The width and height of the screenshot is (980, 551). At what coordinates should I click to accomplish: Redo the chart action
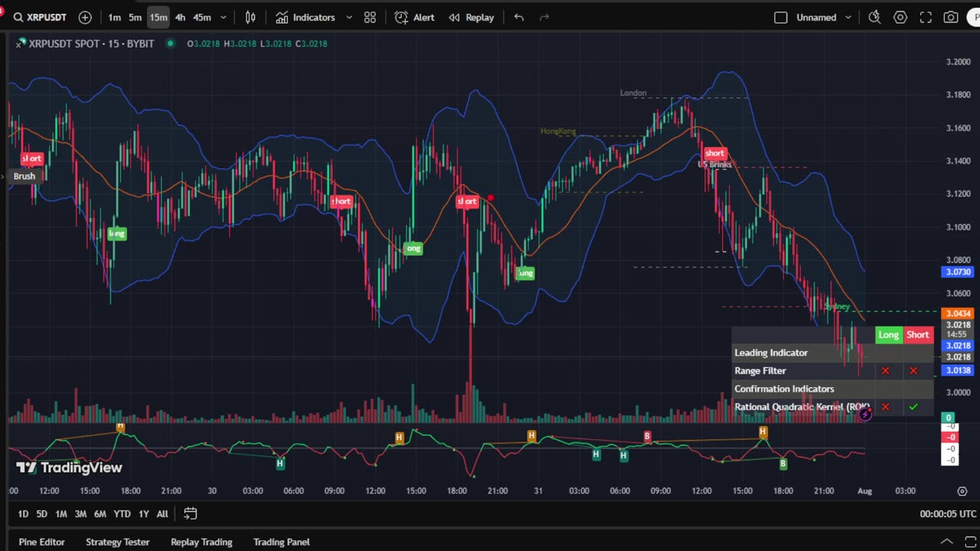click(x=544, y=17)
